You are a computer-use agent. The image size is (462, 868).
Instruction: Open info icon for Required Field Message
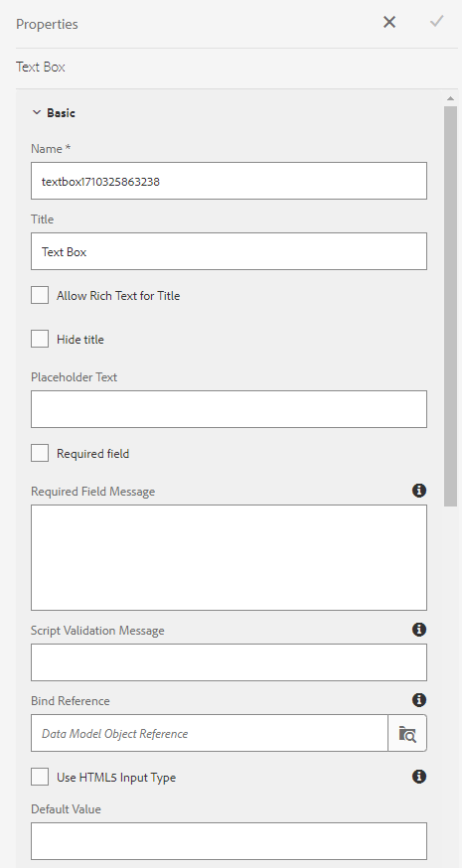(419, 491)
